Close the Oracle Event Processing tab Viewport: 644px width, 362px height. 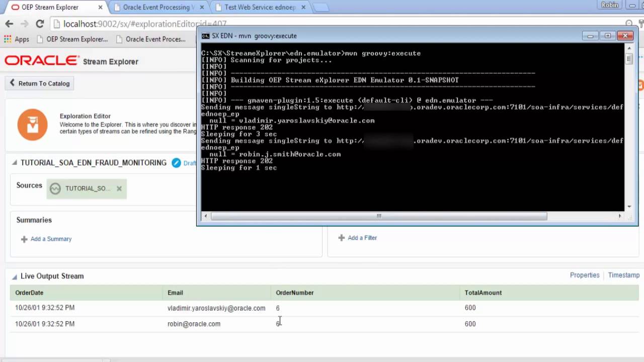(201, 7)
